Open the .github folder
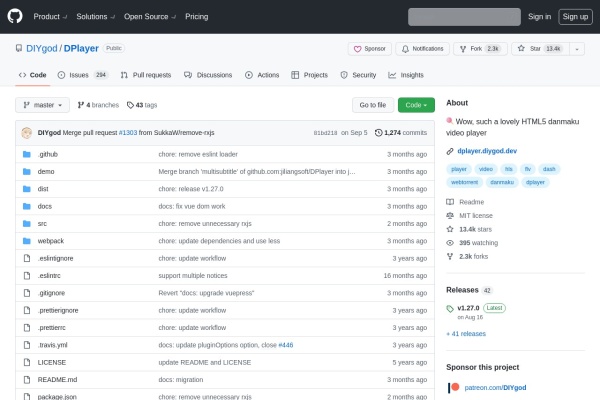600x400 pixels. [47, 154]
